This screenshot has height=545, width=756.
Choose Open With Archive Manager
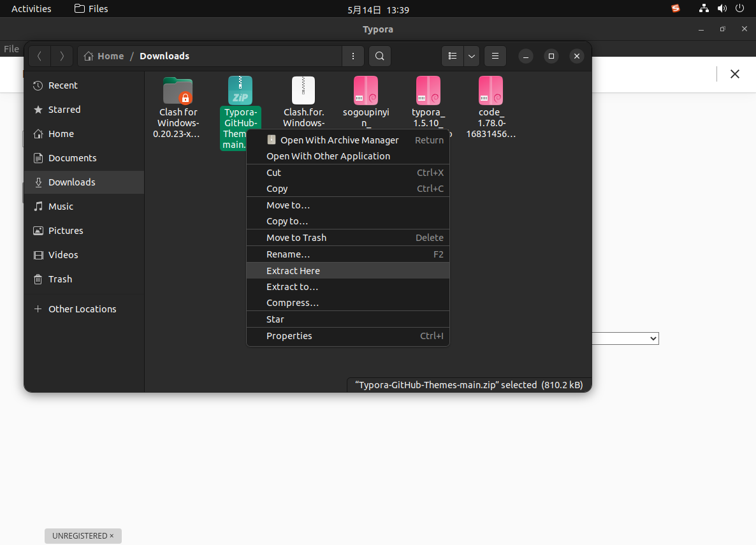(x=347, y=140)
